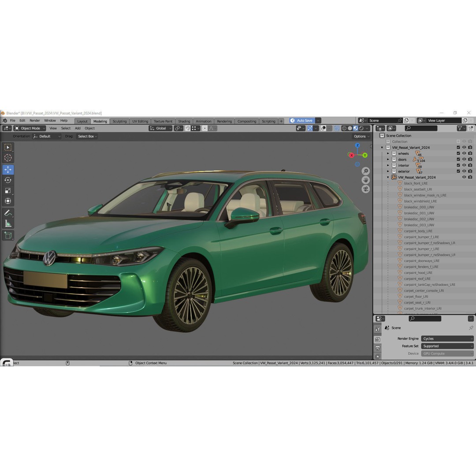Uncheck the wheels collection checkbox

[458, 153]
